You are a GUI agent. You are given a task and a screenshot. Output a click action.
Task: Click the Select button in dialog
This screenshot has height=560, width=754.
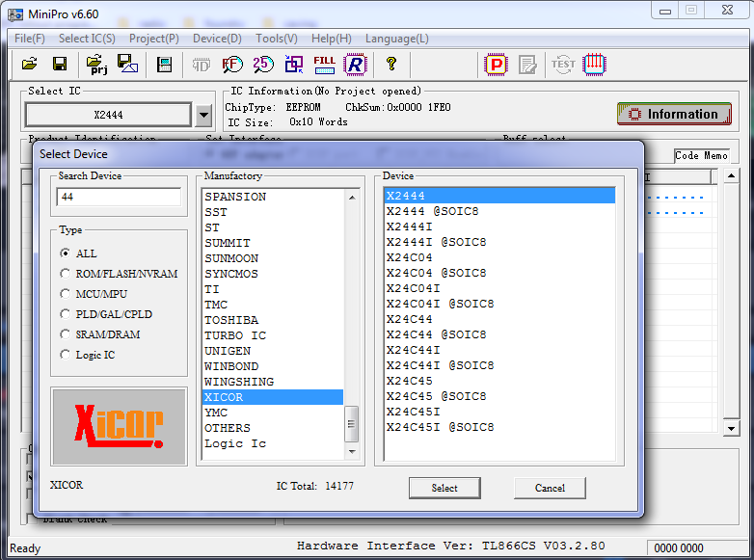click(444, 488)
